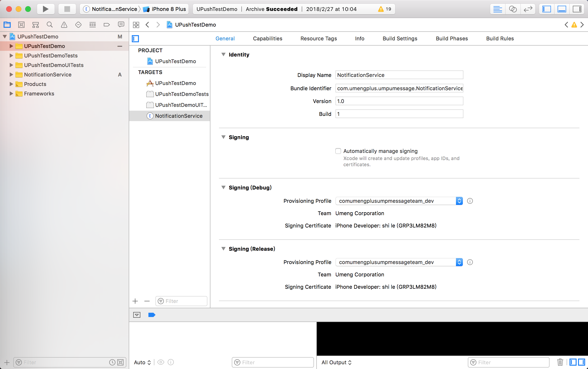Image resolution: width=588 pixels, height=369 pixels.
Task: Go back in editor history
Action: pyautogui.click(x=147, y=25)
